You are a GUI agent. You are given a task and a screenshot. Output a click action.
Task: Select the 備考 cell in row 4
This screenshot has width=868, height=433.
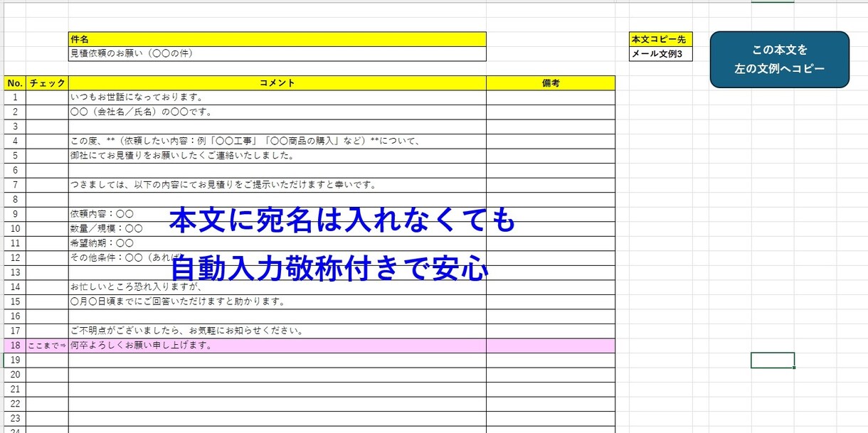551,141
